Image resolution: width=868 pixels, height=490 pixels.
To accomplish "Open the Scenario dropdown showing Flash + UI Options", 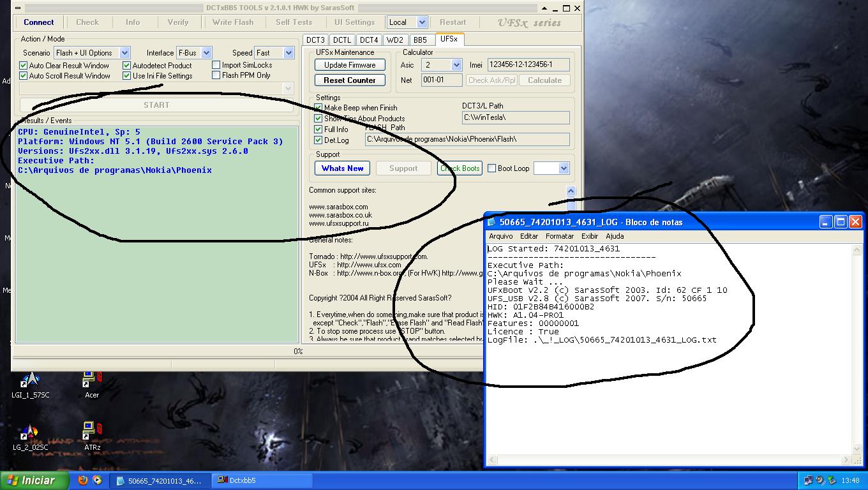I will coord(124,53).
